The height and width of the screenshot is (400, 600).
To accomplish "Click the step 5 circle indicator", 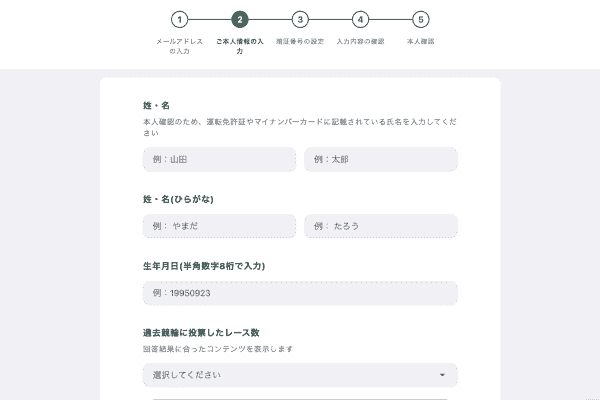I will click(421, 19).
